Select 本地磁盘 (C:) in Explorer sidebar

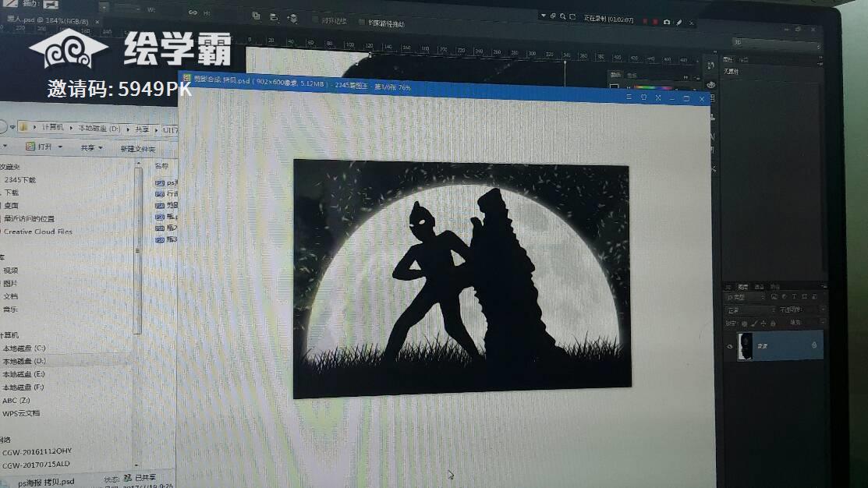(24, 348)
